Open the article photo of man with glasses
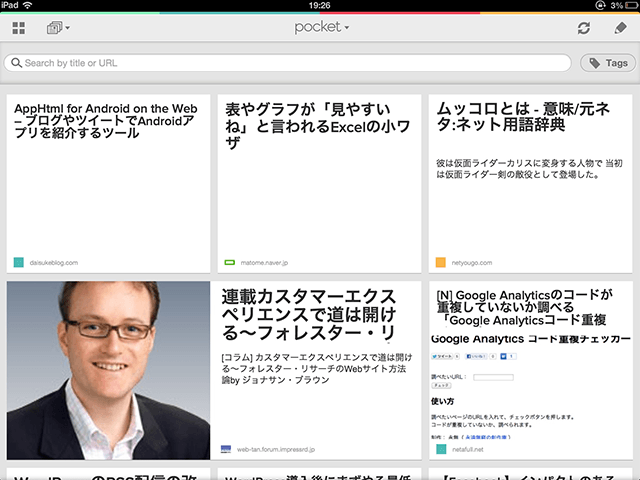The width and height of the screenshot is (640, 480). (x=108, y=370)
